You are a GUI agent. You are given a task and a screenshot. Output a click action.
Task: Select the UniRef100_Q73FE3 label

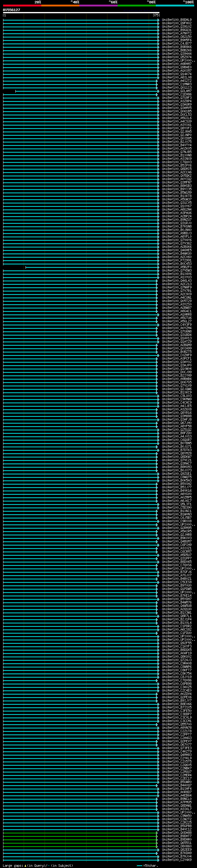click(177, 748)
